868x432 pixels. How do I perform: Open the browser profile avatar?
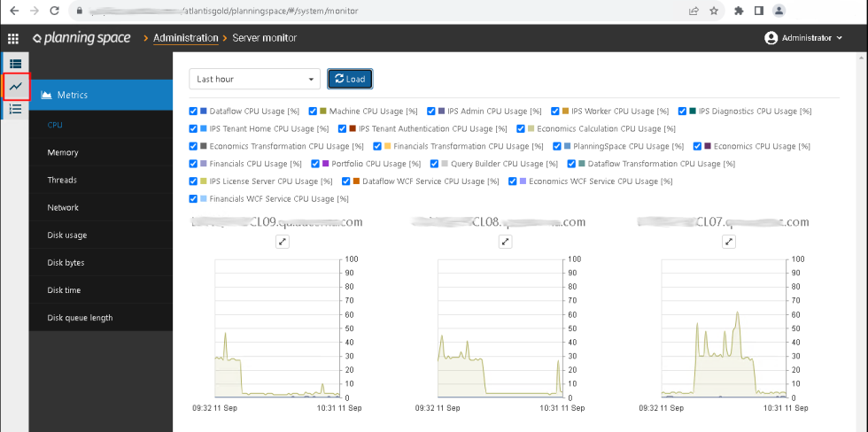click(779, 11)
